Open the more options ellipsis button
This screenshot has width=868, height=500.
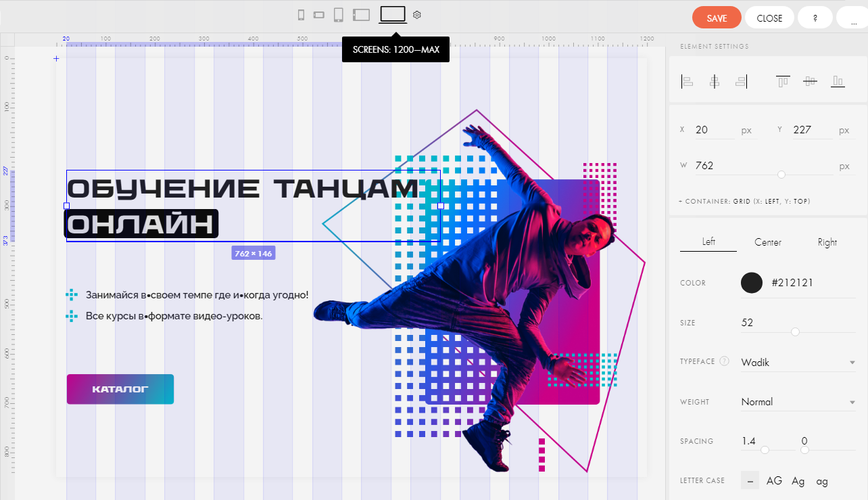click(852, 18)
